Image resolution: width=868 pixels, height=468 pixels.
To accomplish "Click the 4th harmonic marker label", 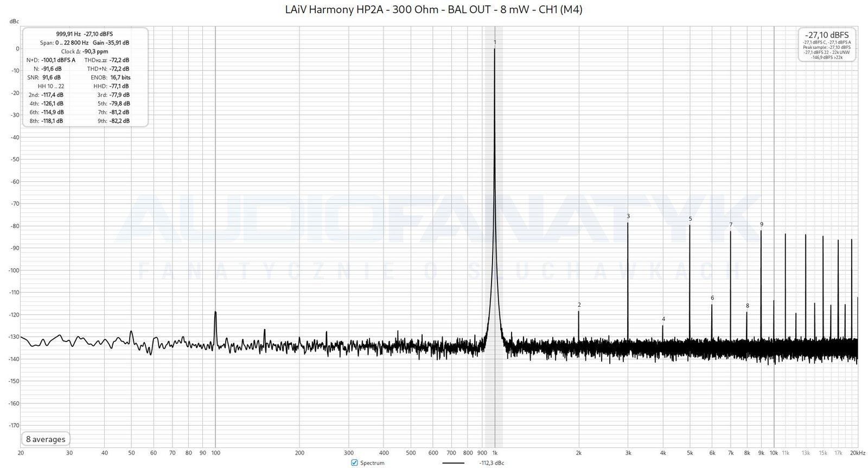I will (x=663, y=319).
